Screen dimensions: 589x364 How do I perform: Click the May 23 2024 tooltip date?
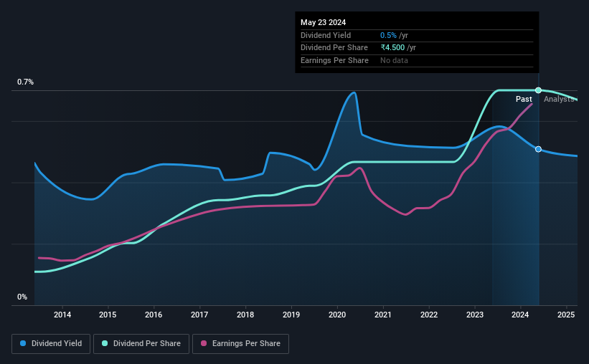click(323, 22)
